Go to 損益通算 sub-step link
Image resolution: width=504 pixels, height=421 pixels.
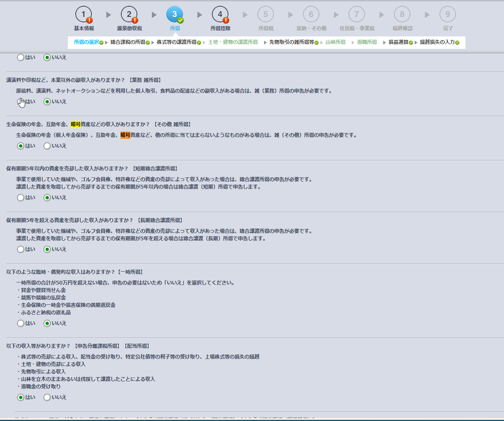click(x=398, y=42)
